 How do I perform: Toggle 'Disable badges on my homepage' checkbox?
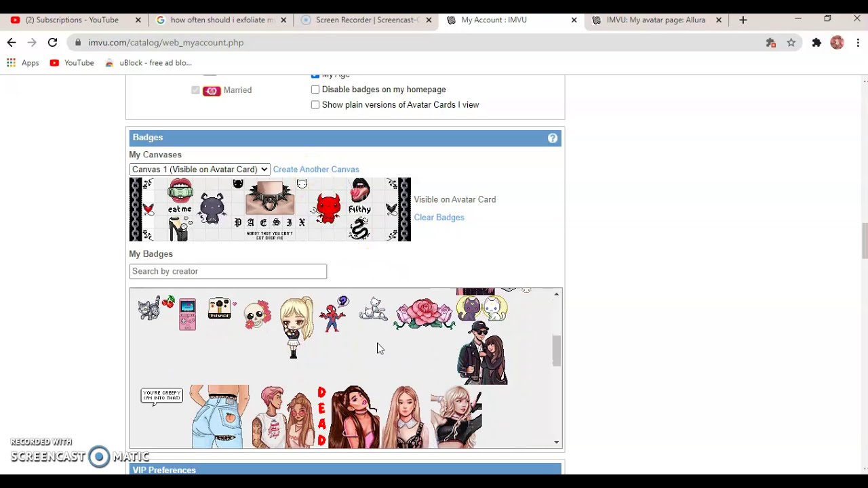click(x=315, y=89)
